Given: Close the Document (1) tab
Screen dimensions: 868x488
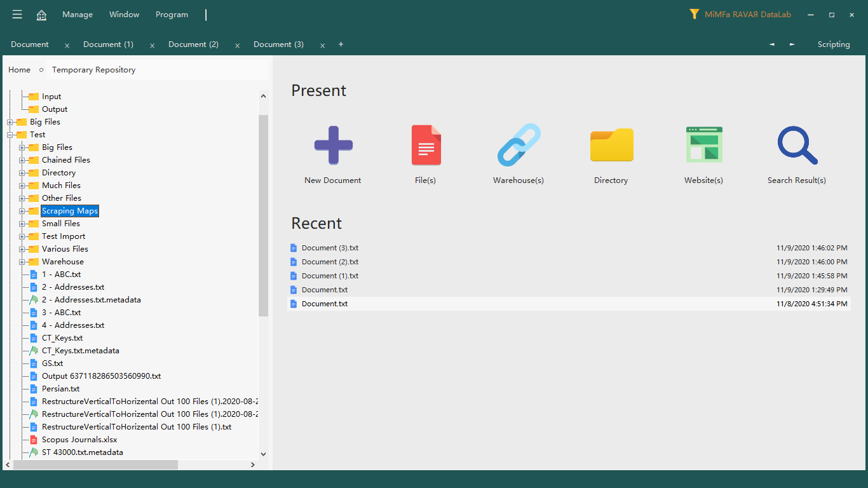Looking at the screenshot, I should (x=152, y=45).
